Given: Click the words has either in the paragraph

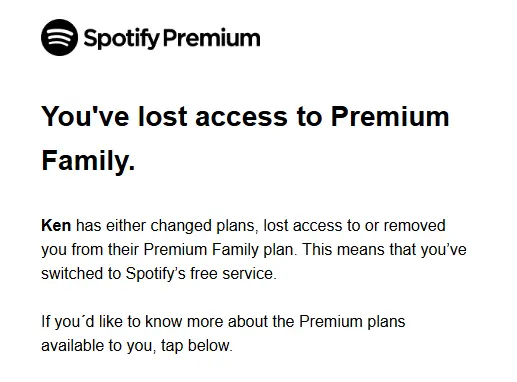Looking at the screenshot, I should tap(111, 226).
